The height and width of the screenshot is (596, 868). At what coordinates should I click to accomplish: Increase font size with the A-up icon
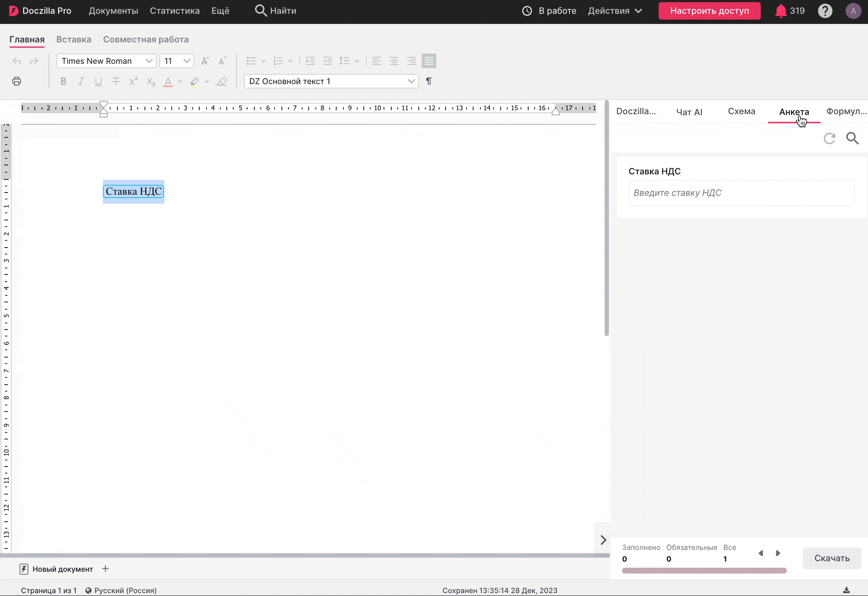[205, 61]
